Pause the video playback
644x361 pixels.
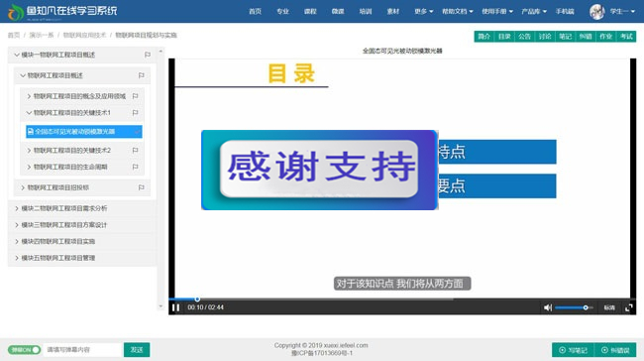(175, 307)
